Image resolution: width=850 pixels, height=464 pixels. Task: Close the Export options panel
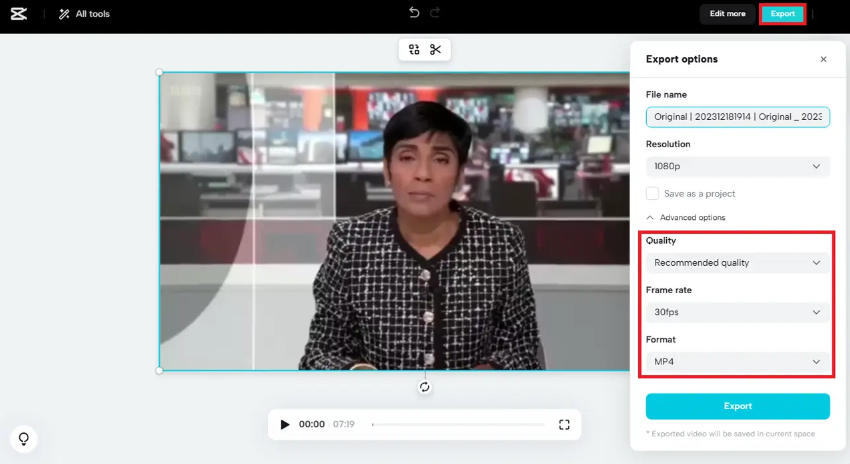click(823, 59)
